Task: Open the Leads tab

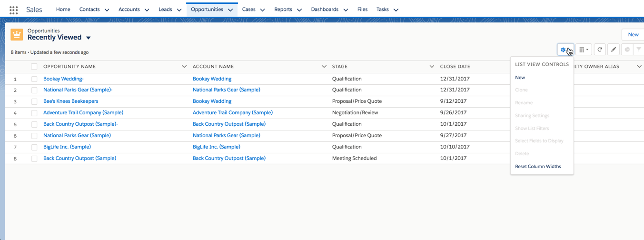Action: pyautogui.click(x=165, y=10)
